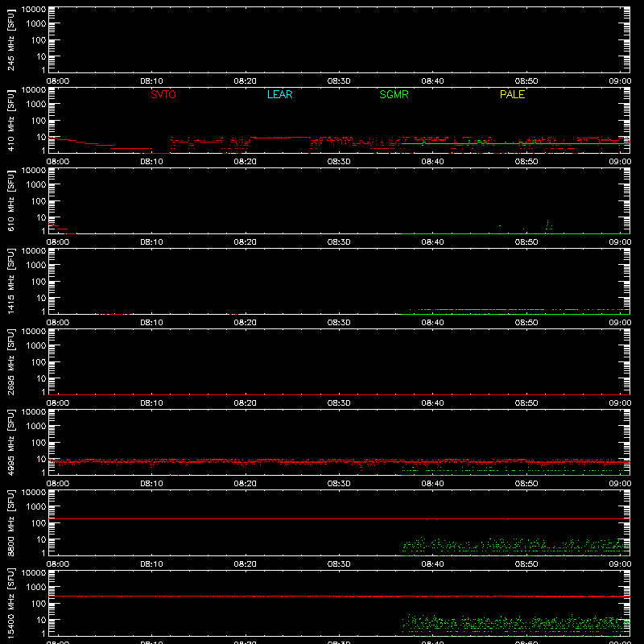Screen dimensions: 644x644
Task: Click the 08:10 label under 2695 MHz plot
Action: click(151, 403)
